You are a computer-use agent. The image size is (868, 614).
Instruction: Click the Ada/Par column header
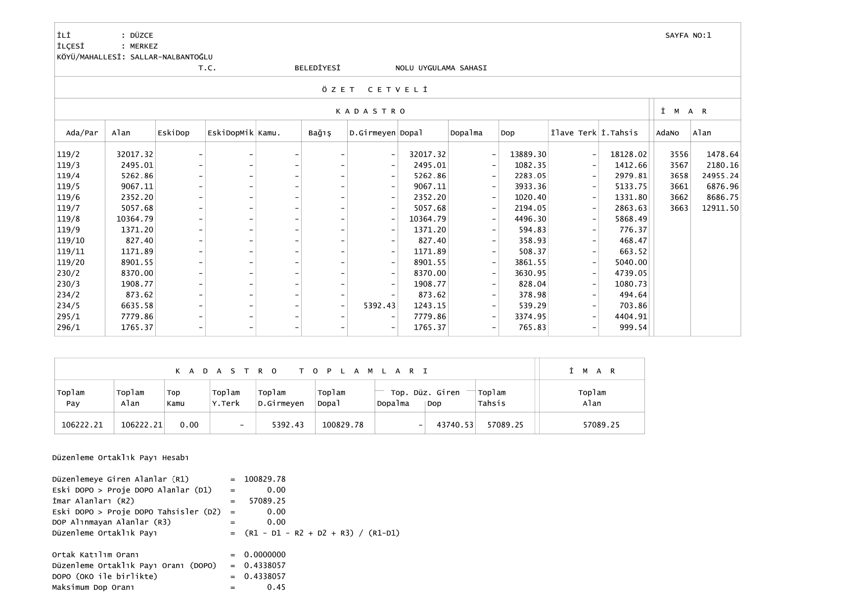tap(82, 133)
